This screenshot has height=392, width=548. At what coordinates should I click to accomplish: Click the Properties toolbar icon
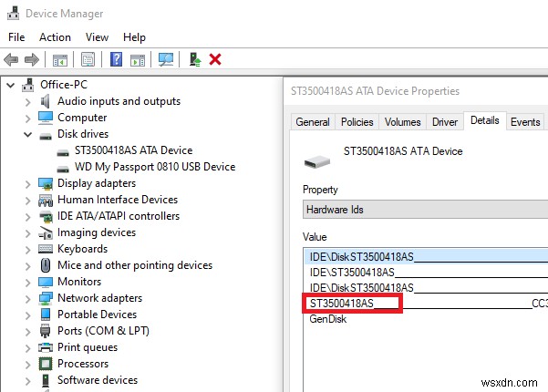pyautogui.click(x=88, y=59)
